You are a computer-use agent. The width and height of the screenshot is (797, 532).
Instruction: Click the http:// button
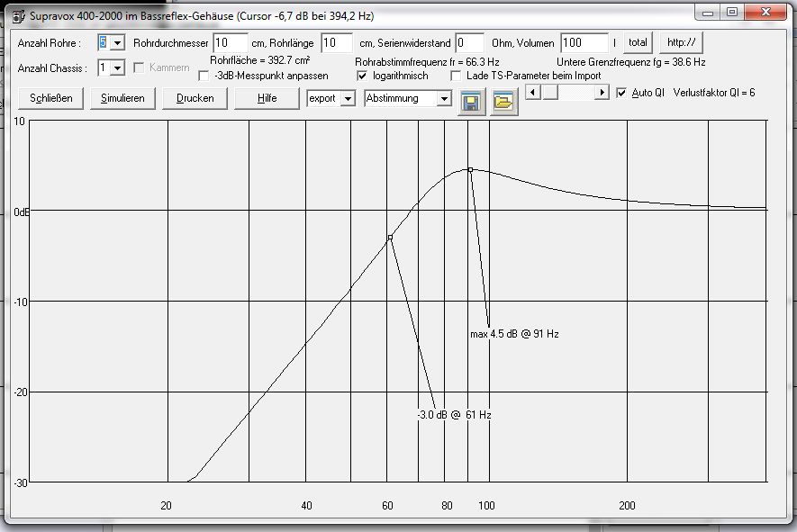(x=681, y=42)
